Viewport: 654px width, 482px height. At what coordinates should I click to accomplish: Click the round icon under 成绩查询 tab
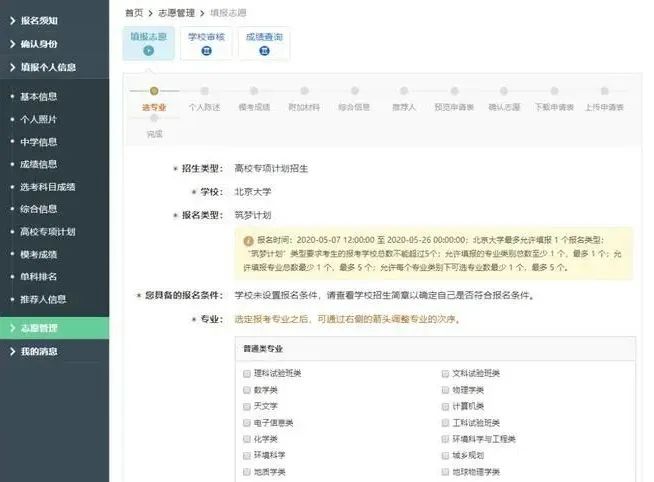[x=264, y=51]
